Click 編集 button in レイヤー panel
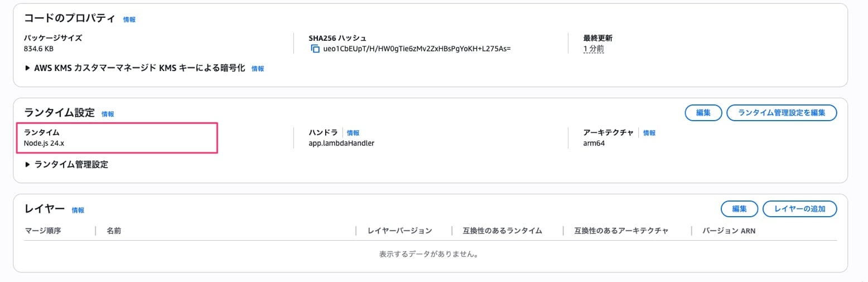This screenshot has width=868, height=282. (739, 209)
